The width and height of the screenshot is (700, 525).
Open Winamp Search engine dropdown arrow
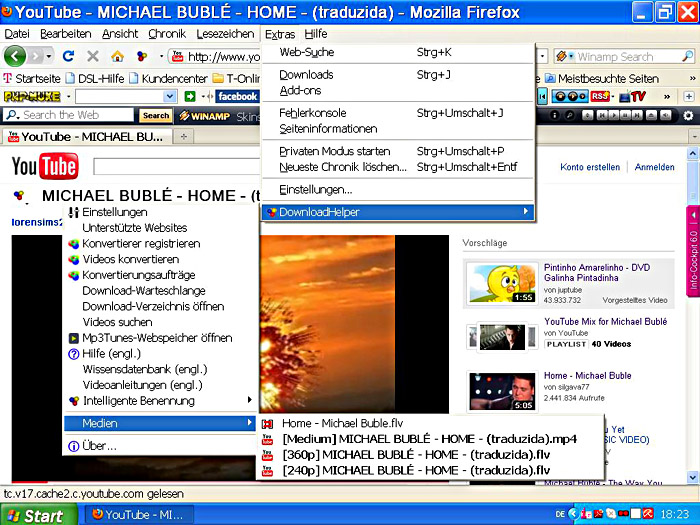click(x=570, y=57)
